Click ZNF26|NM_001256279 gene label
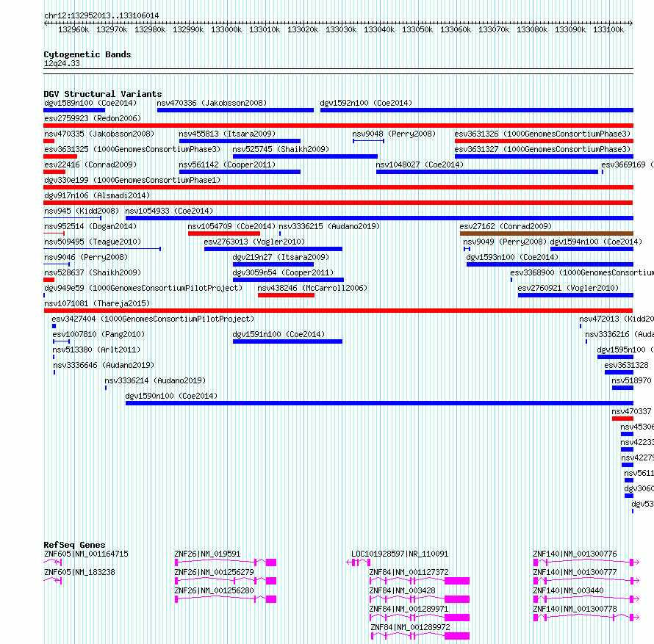The height and width of the screenshot is (644, 654). tap(214, 572)
